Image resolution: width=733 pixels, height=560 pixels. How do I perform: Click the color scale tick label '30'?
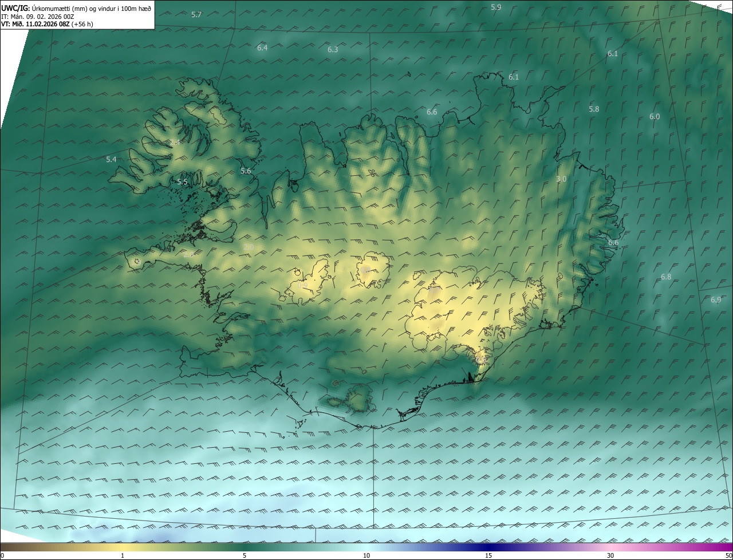click(610, 555)
